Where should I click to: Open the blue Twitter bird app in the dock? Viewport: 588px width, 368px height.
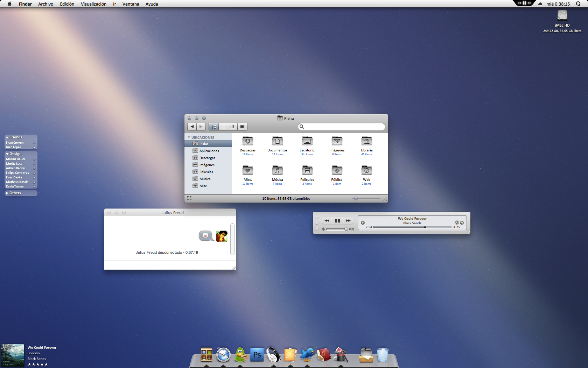(x=307, y=354)
